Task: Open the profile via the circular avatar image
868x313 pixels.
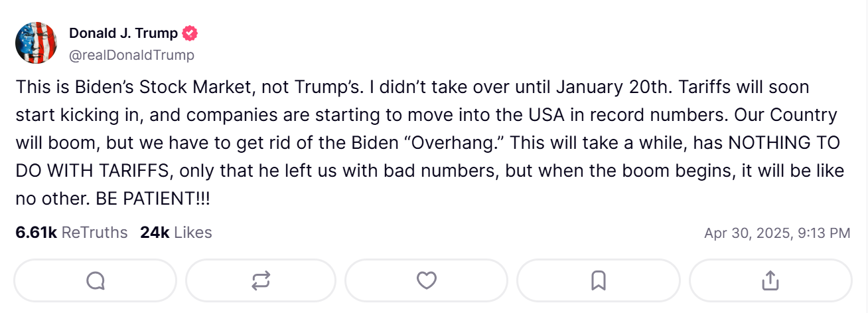Action: coord(35,43)
